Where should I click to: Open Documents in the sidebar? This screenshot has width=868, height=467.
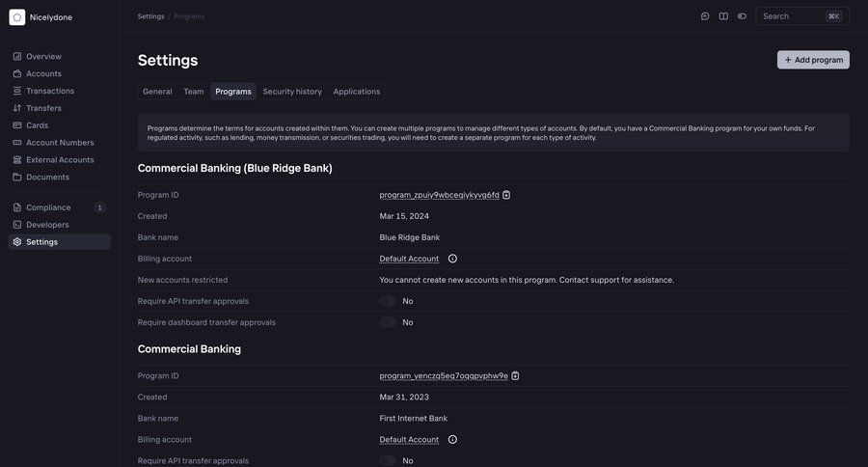click(59, 177)
